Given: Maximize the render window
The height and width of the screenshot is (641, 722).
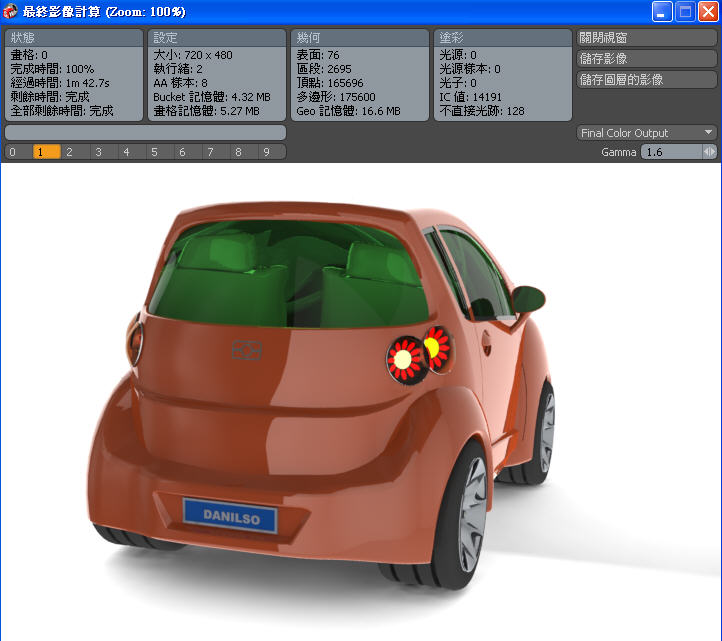Looking at the screenshot, I should (x=685, y=12).
